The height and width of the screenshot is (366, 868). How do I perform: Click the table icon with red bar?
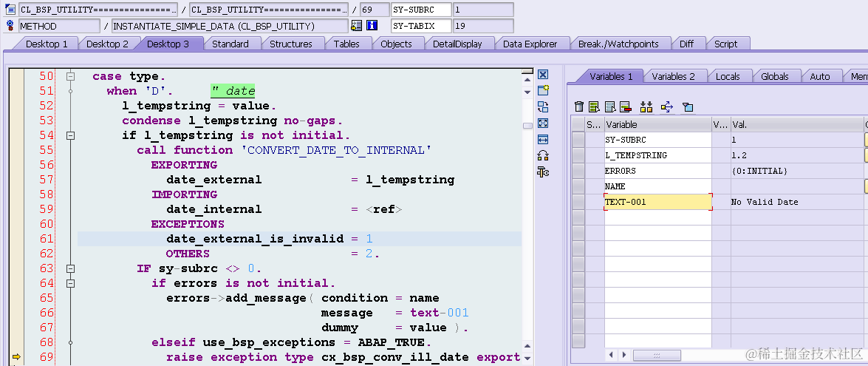[x=626, y=107]
